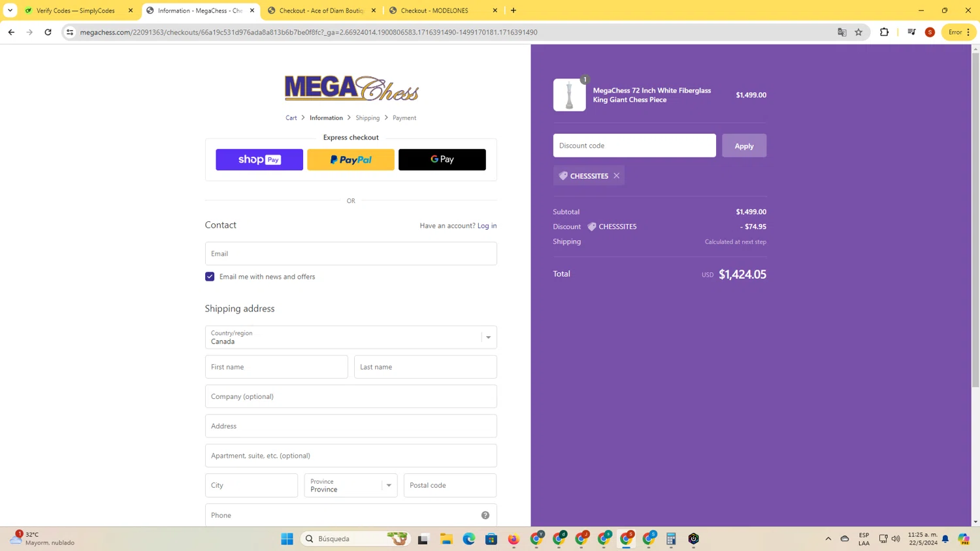Open the Extensions puzzle icon
The width and height of the screenshot is (980, 551).
(x=884, y=32)
